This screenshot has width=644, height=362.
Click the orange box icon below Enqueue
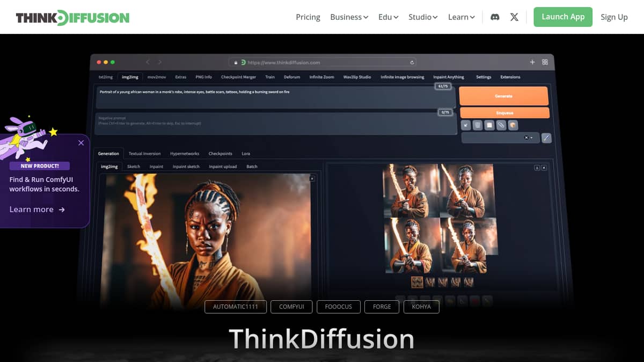(513, 125)
